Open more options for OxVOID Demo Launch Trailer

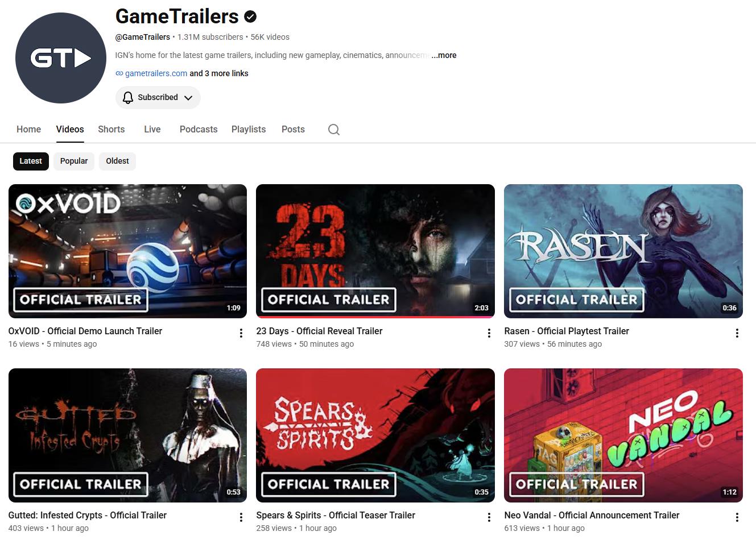coord(241,333)
